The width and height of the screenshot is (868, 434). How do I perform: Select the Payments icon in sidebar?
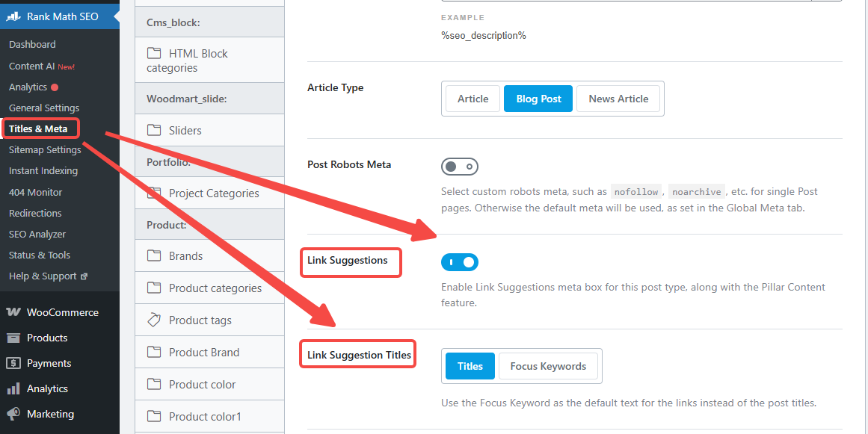[13, 362]
